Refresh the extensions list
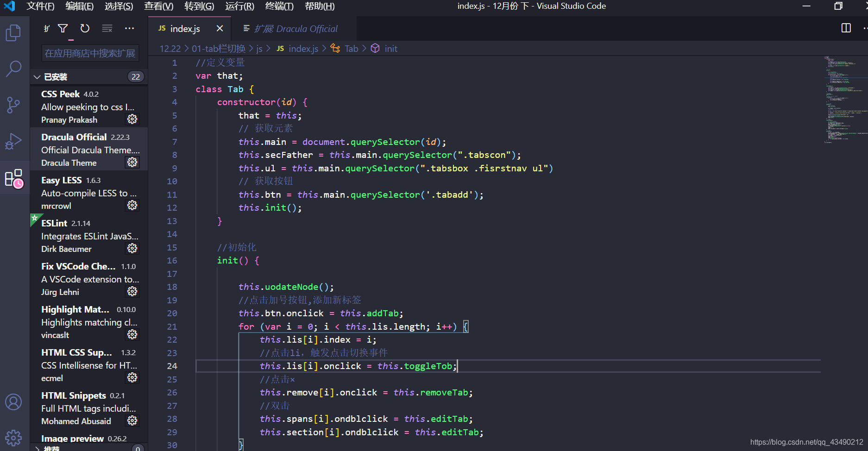Image resolution: width=868 pixels, height=451 pixels. click(85, 29)
